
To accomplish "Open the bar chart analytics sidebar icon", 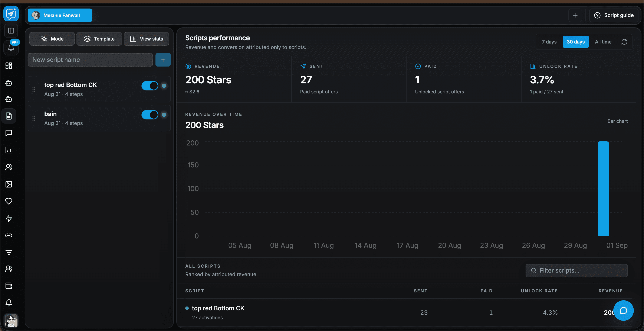I will (x=9, y=150).
